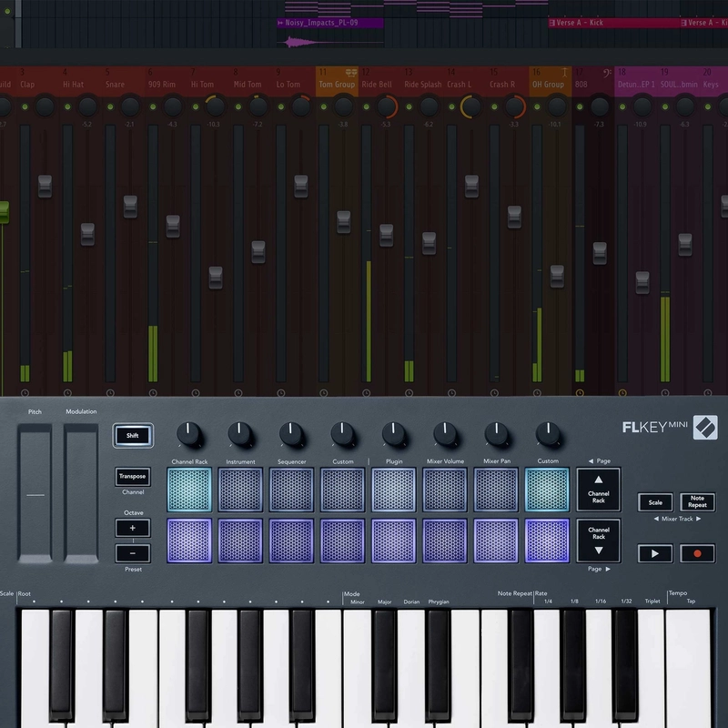Toggle the mute indicator on the Crash R track
This screenshot has width=728, height=728.
click(x=493, y=106)
